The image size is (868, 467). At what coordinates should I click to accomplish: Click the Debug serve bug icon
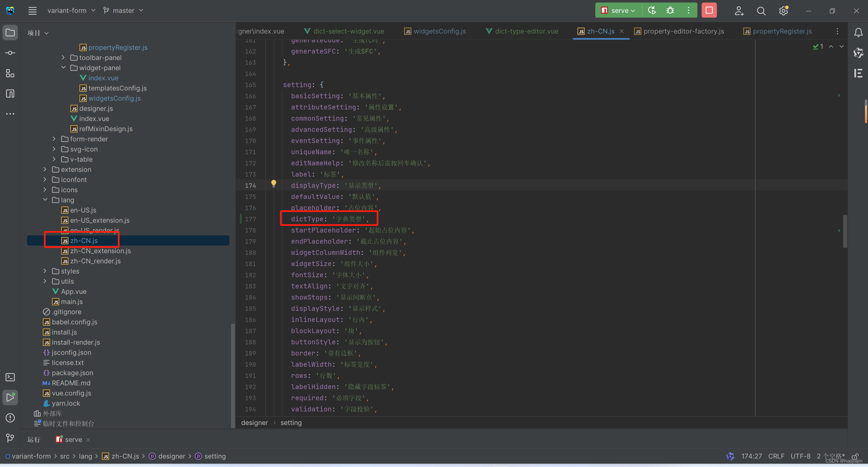(x=670, y=11)
